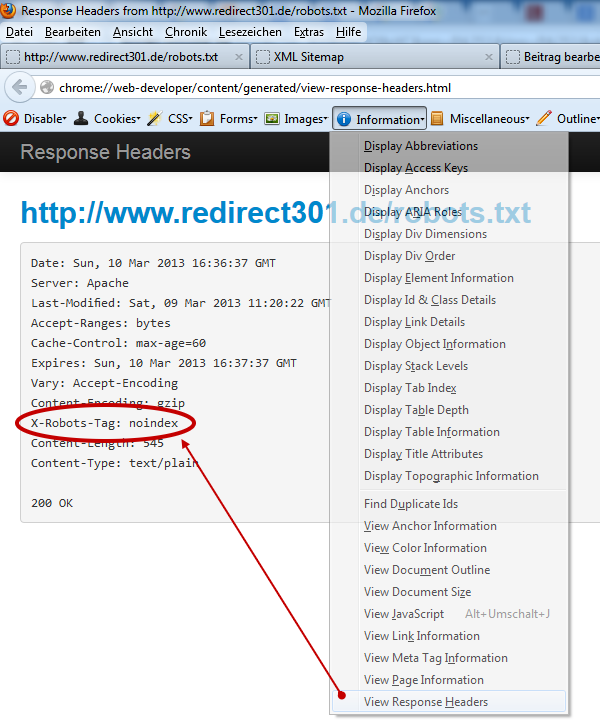Select Display Title Attributes entry

(x=449, y=454)
